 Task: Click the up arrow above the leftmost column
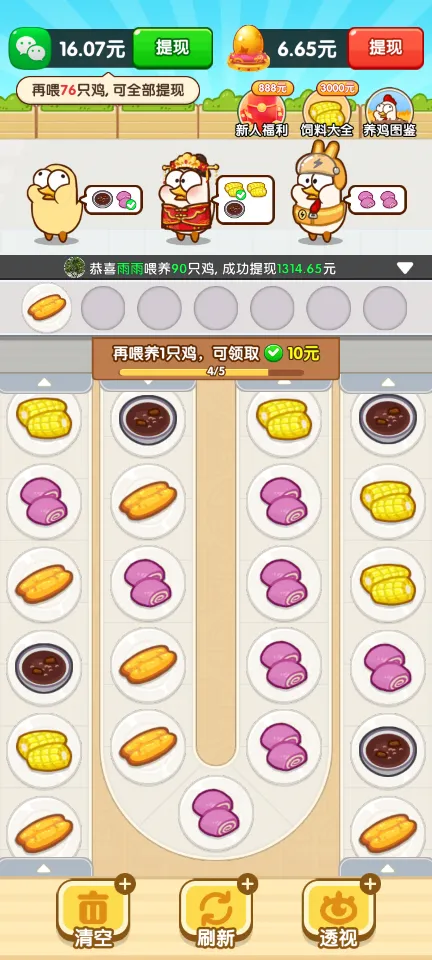pos(44,383)
